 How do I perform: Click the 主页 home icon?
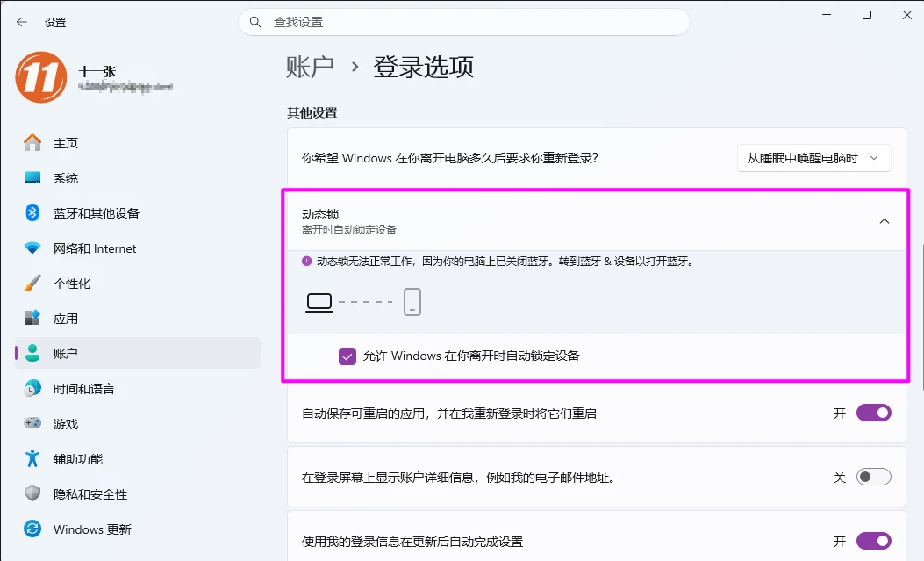[32, 142]
